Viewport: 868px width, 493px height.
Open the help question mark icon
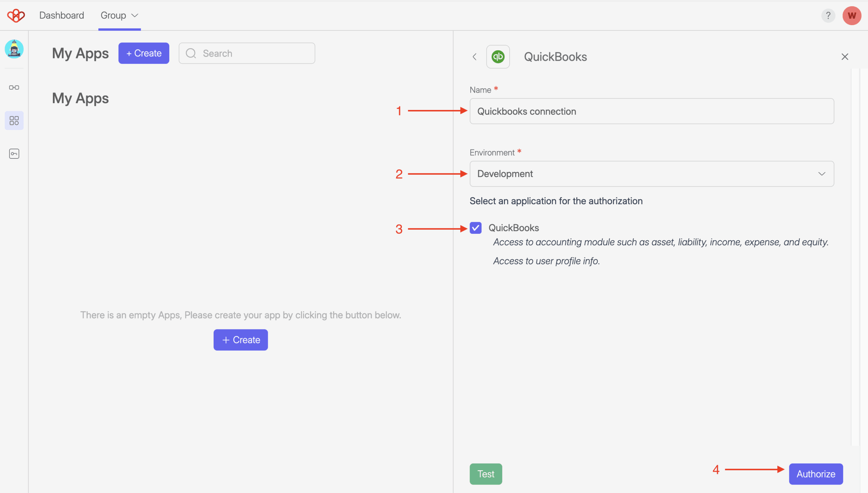(x=828, y=16)
